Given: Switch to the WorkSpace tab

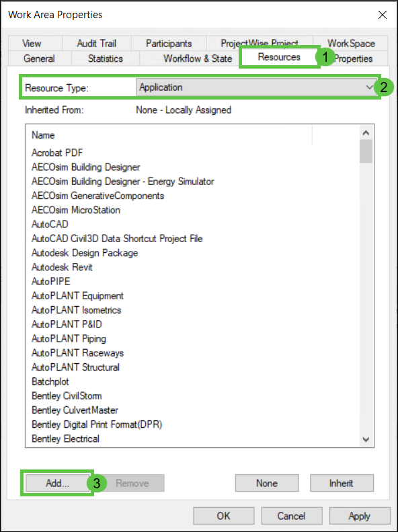Looking at the screenshot, I should click(351, 44).
